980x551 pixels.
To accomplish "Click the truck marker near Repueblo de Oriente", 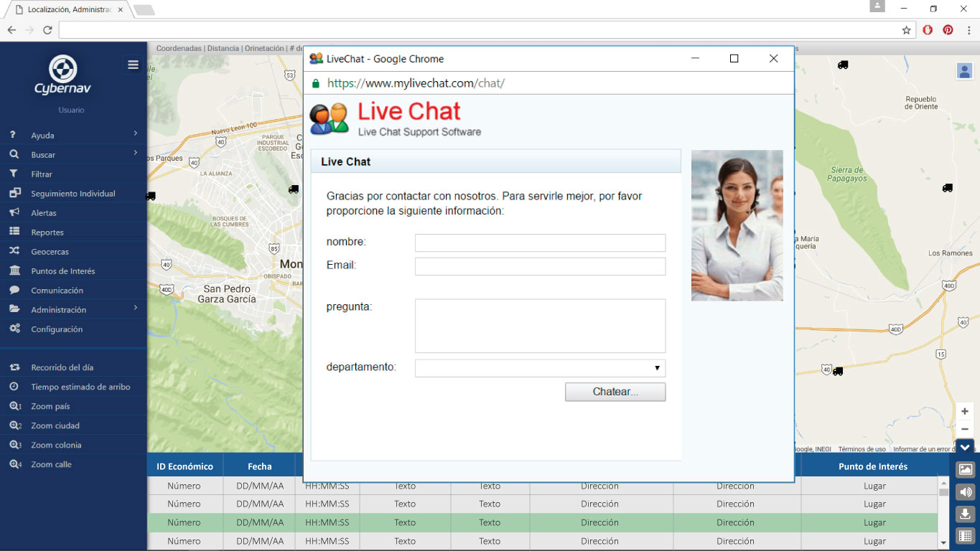I will click(x=843, y=65).
